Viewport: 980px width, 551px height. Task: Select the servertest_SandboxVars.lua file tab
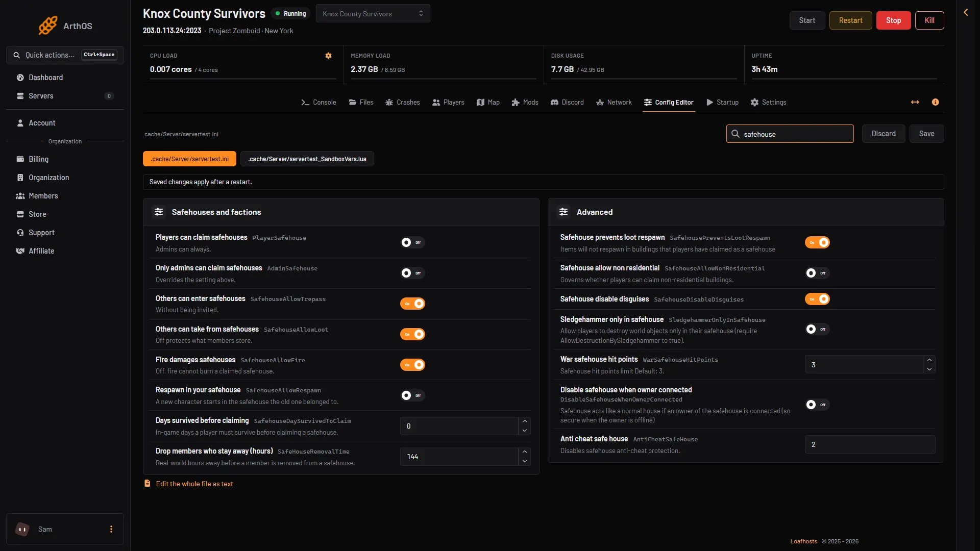click(x=307, y=159)
